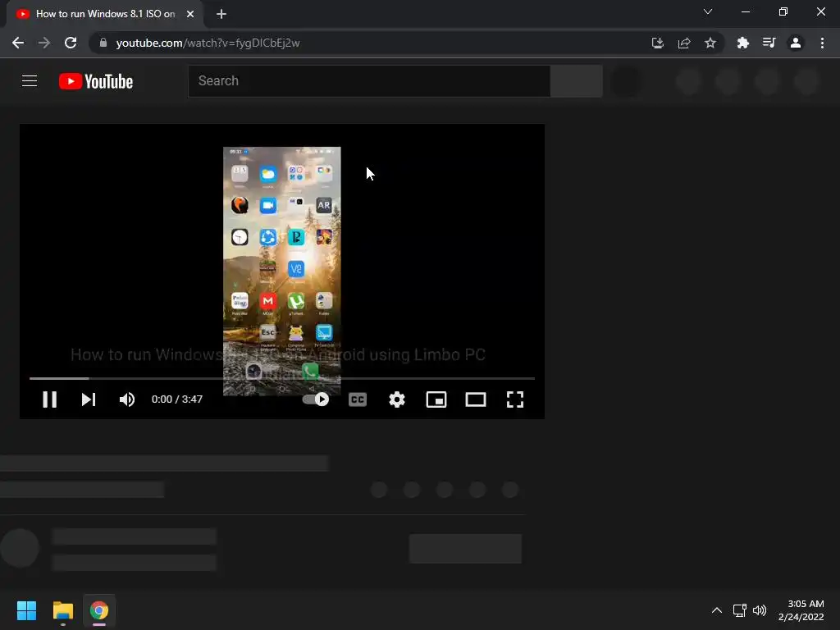View site information lock icon
Viewport: 840px width, 630px height.
coord(103,43)
